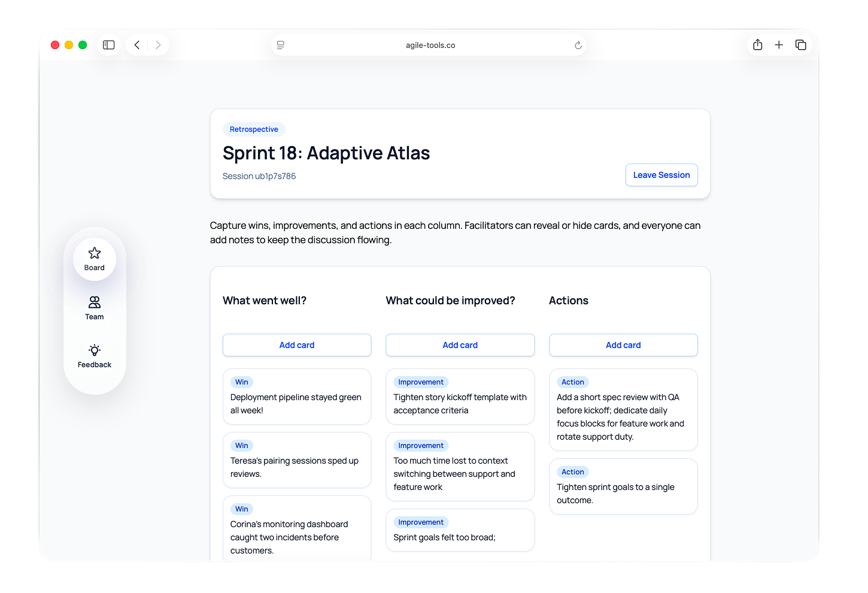This screenshot has height=593, width=868.
Task: Open a new tab with the plus icon
Action: click(x=779, y=44)
